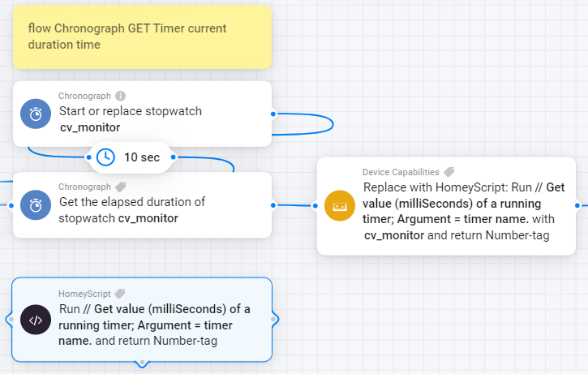The width and height of the screenshot is (588, 374).
Task: Click the HomeyScript code brackets icon
Action: pyautogui.click(x=36, y=320)
